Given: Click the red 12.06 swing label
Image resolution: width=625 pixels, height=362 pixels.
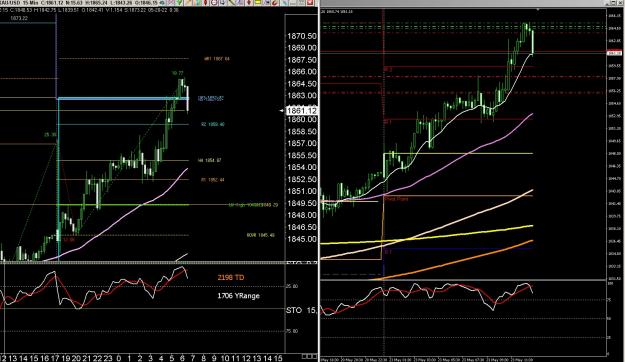Looking at the screenshot, I should point(69,240).
